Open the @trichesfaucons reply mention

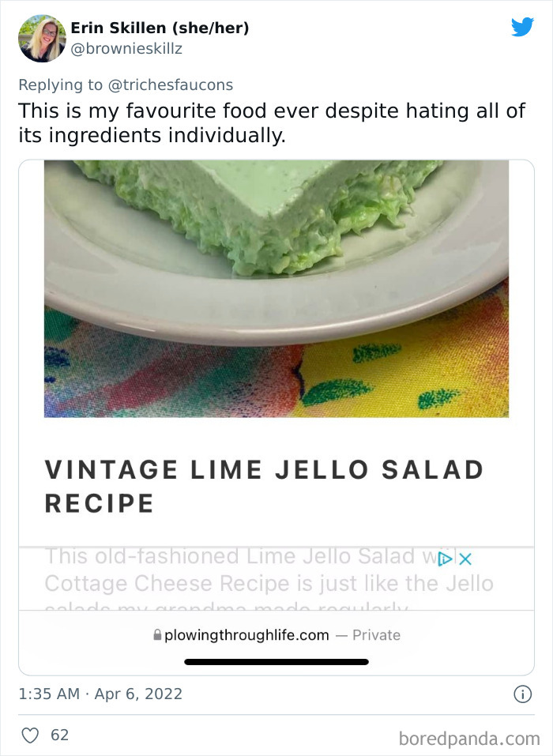tap(171, 85)
